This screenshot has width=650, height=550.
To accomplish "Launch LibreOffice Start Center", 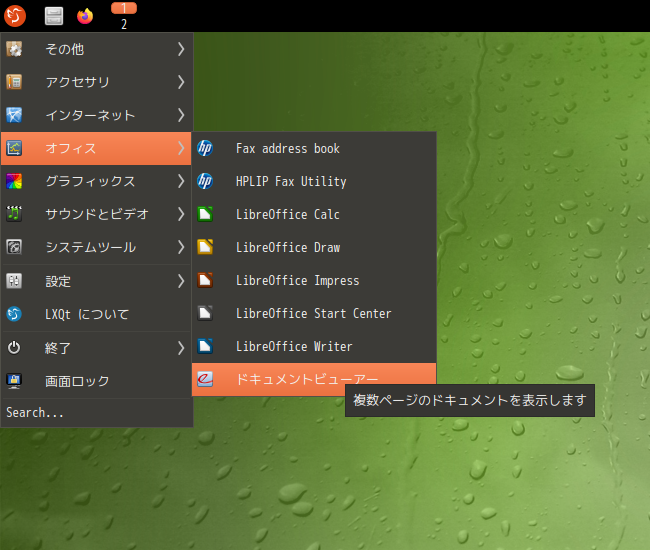I will click(314, 313).
